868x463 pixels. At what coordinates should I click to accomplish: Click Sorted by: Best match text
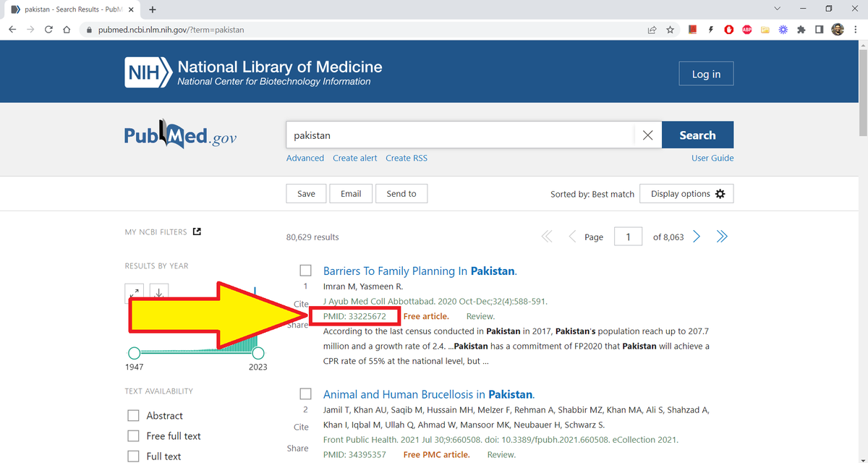[592, 194]
